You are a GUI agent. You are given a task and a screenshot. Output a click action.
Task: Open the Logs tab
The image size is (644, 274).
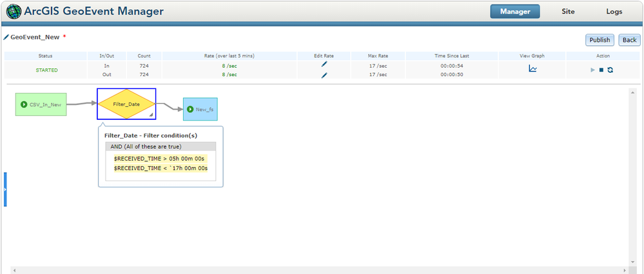pyautogui.click(x=614, y=12)
